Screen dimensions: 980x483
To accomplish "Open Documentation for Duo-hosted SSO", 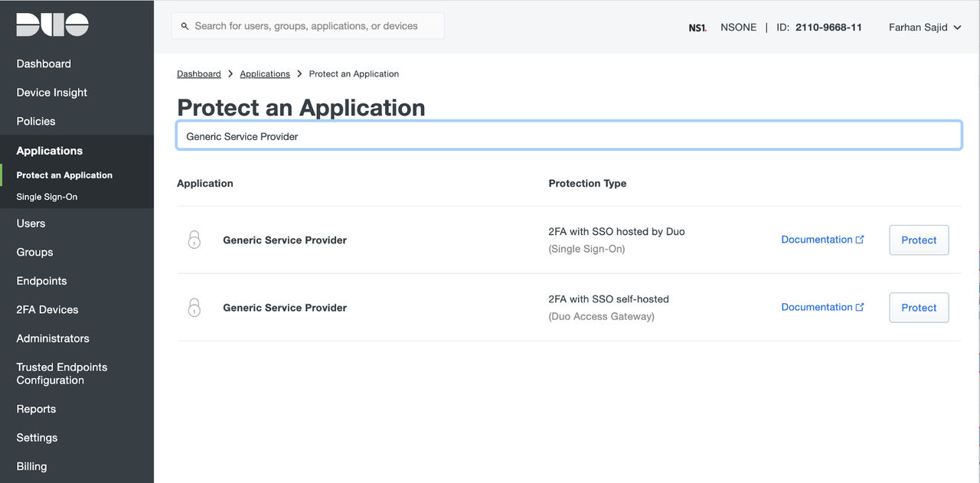I will click(x=822, y=240).
